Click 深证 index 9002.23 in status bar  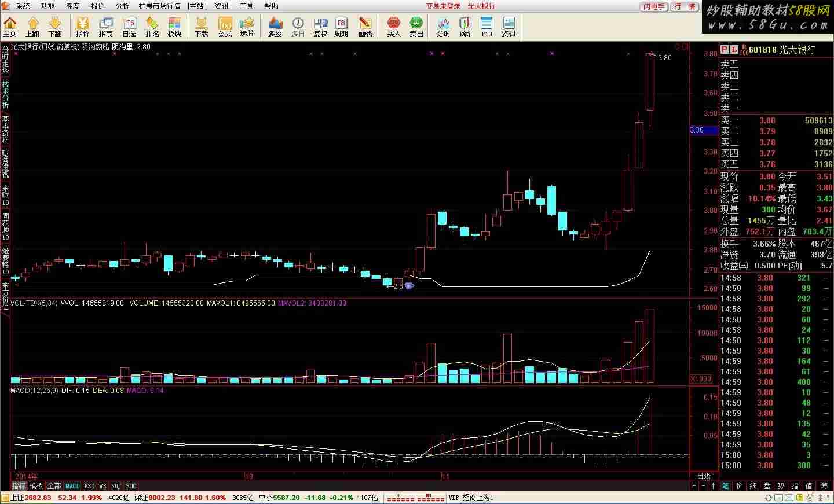click(x=155, y=498)
